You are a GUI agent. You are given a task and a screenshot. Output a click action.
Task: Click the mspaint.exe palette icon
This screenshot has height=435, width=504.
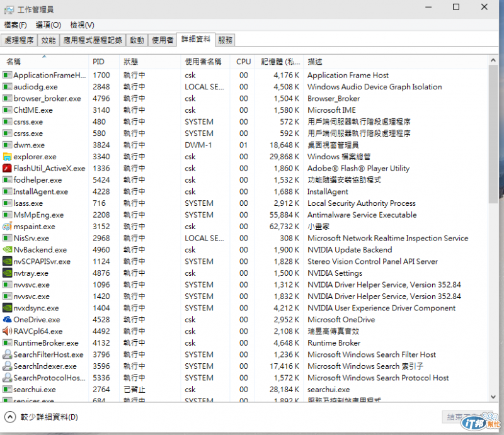coord(7,227)
